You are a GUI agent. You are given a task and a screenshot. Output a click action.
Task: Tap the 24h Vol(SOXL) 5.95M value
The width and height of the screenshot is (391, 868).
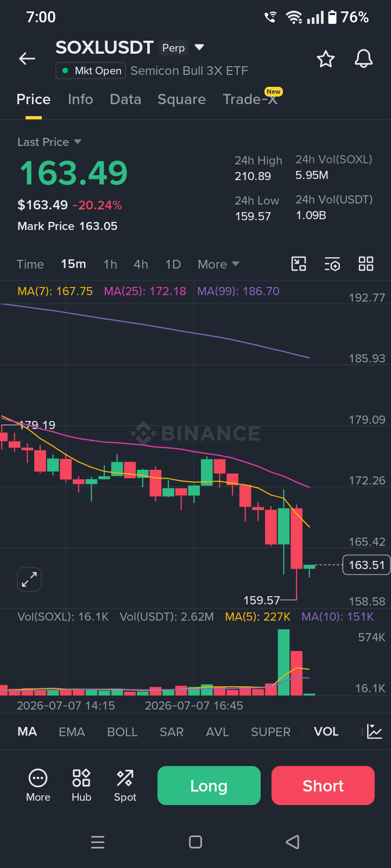pos(312,175)
